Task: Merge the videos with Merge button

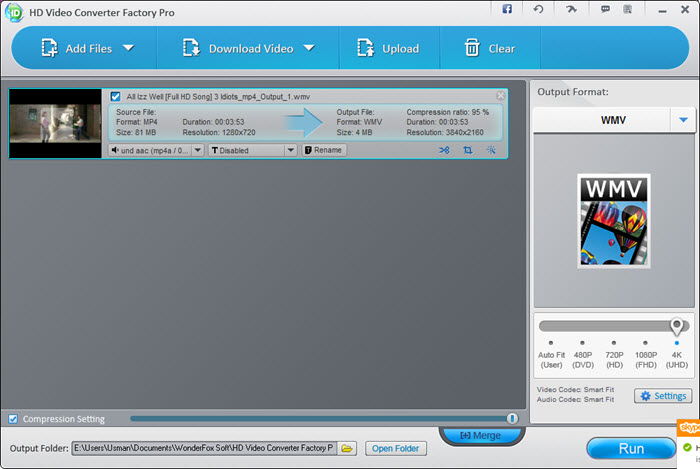Action: click(x=481, y=435)
